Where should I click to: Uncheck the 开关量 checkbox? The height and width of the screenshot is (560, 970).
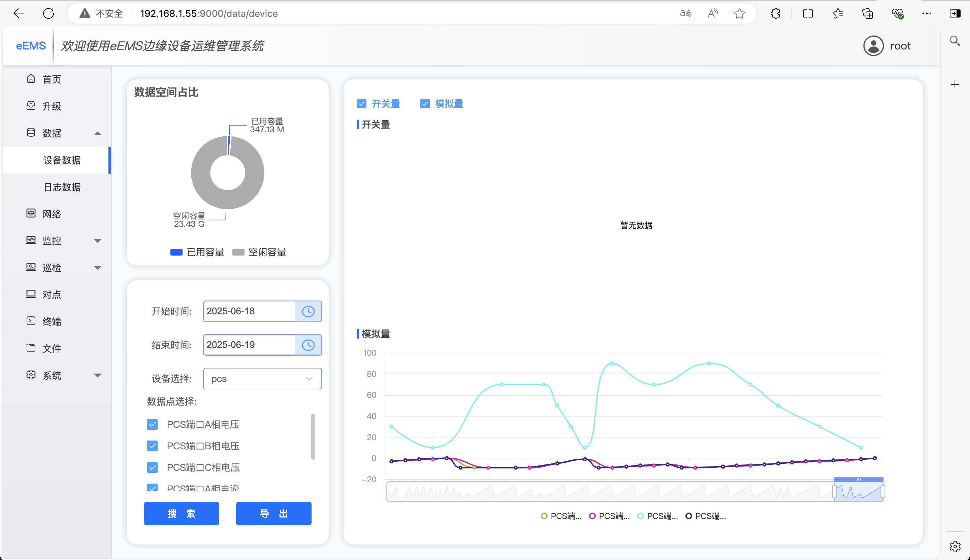point(361,103)
